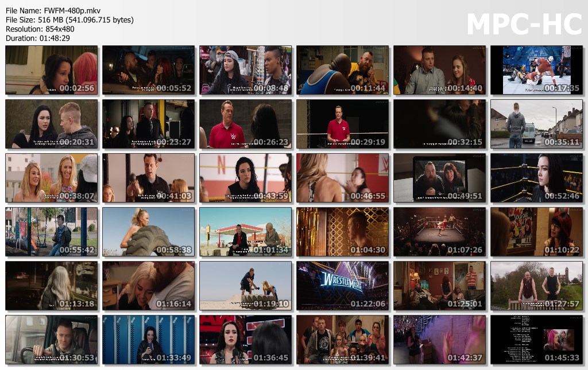The height and width of the screenshot is (370, 588).
Task: Open the frame at 00:08:48
Action: tap(246, 70)
